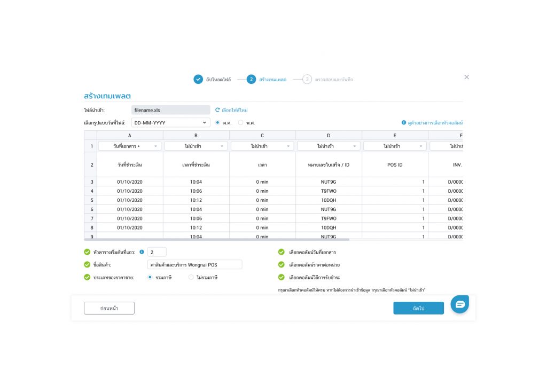Screen dimensions: 547x392
Task: Open column A วันที่เอกสาร dropdown
Action: pyautogui.click(x=130, y=146)
